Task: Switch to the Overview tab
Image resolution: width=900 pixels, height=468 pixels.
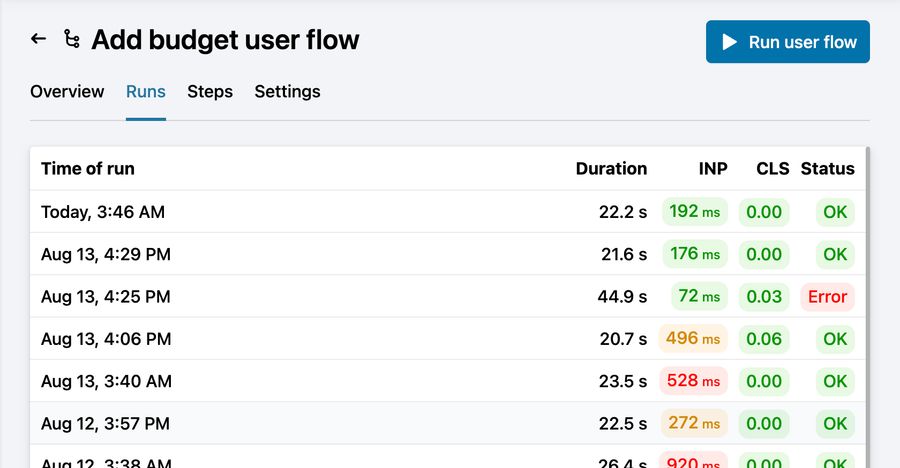Action: click(67, 92)
